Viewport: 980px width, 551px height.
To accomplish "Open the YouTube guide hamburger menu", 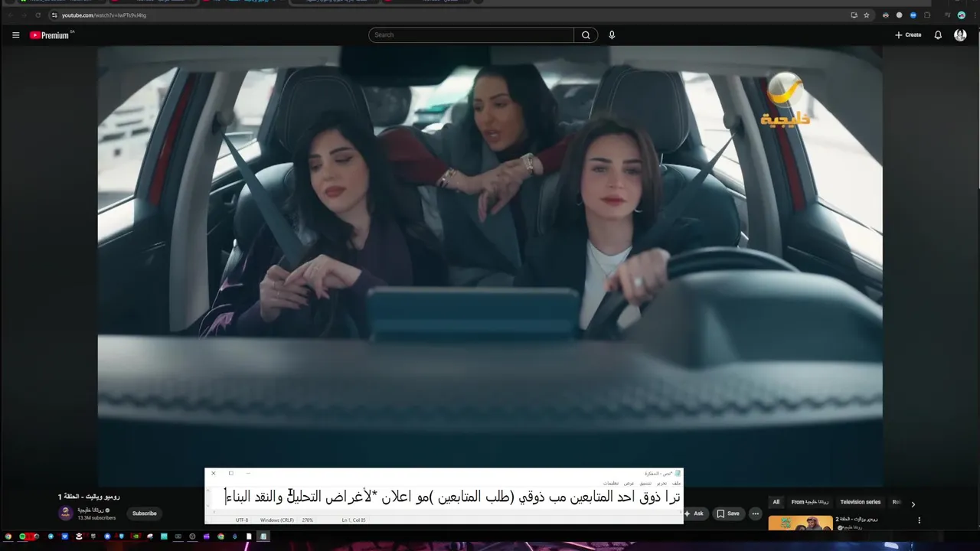I will click(x=15, y=35).
